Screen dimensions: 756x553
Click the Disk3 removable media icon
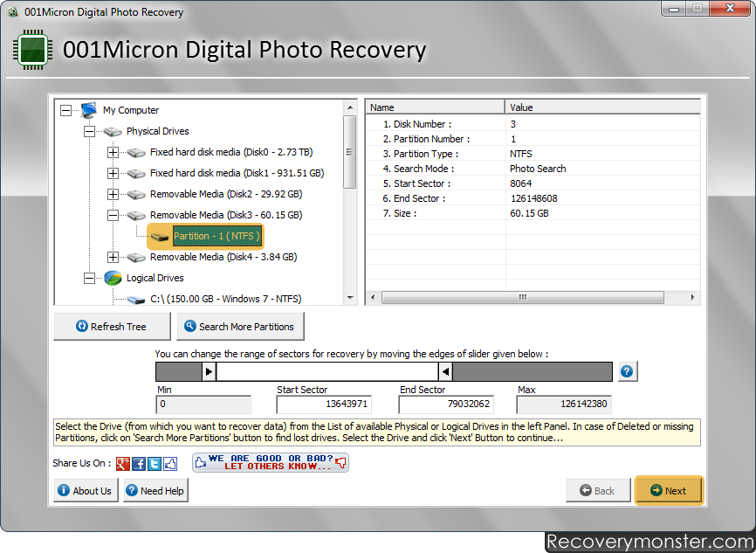coord(136,215)
